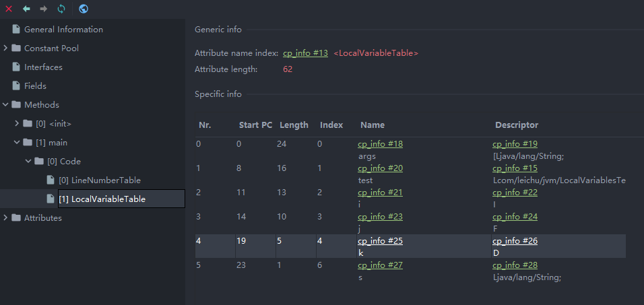
Task: Collapse the Methods tree node
Action: [x=5, y=105]
